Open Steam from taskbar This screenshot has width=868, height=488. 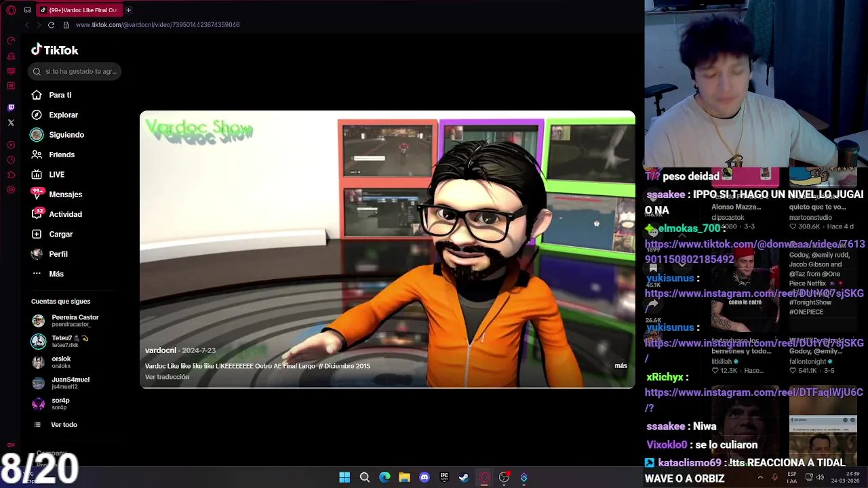464,478
